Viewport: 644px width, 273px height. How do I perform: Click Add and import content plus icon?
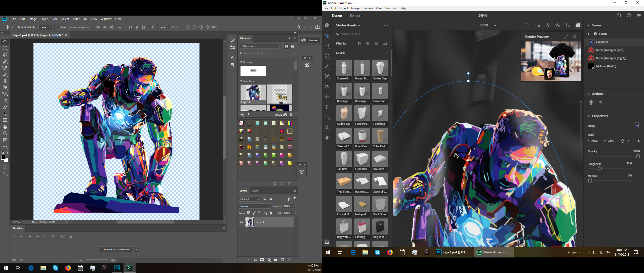(x=327, y=25)
